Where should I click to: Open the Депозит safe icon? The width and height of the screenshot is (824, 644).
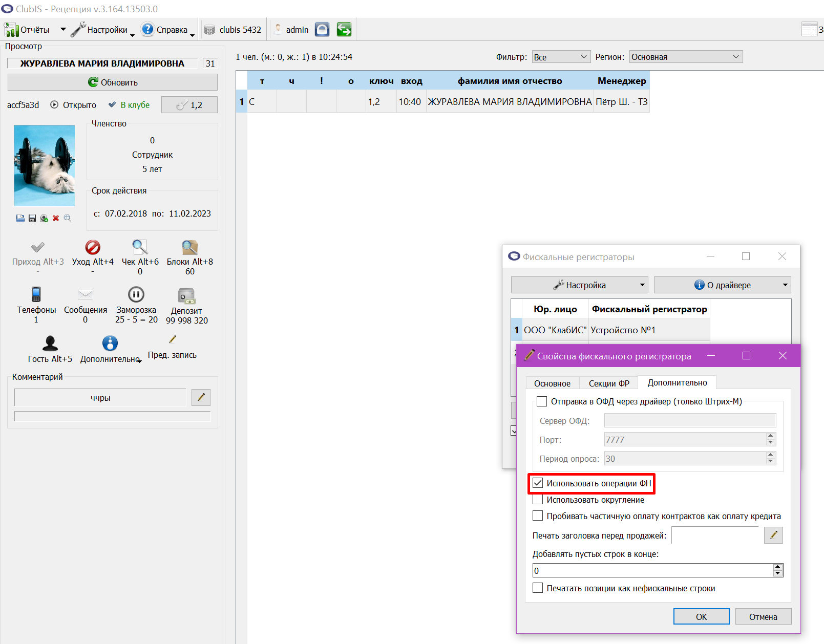186,296
